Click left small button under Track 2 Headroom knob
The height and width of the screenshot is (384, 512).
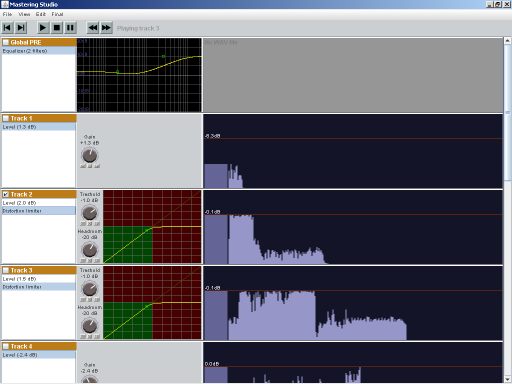coord(83,260)
